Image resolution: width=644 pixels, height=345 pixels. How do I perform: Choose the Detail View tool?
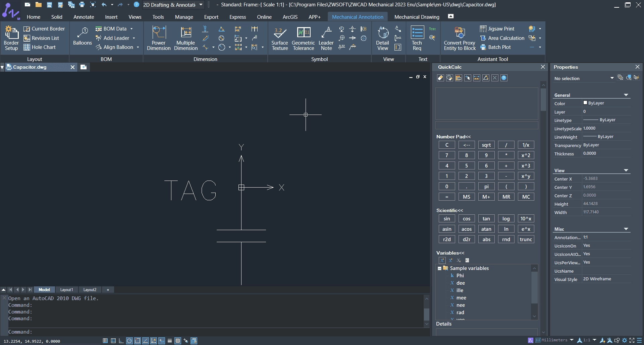pos(382,38)
